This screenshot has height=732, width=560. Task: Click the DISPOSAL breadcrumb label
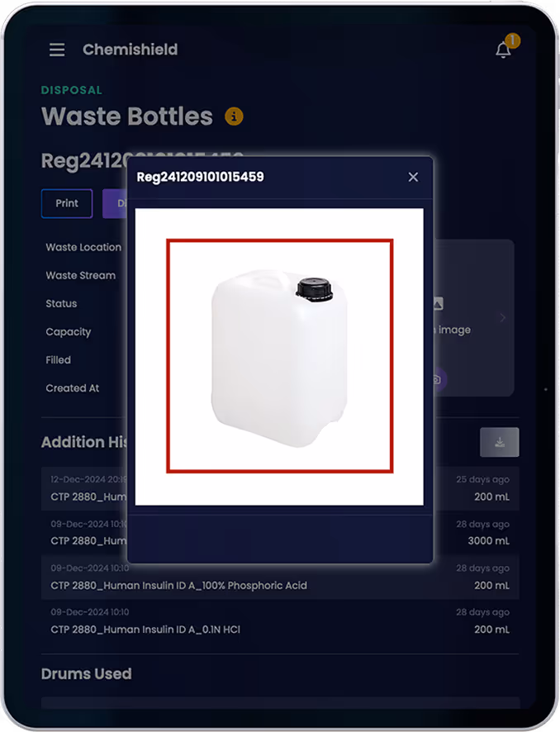coord(71,90)
